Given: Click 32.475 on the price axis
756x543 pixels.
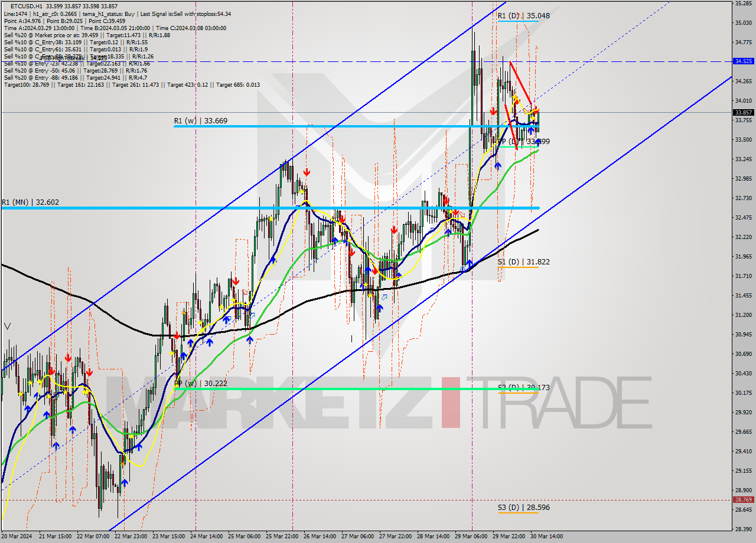Looking at the screenshot, I should click(743, 218).
